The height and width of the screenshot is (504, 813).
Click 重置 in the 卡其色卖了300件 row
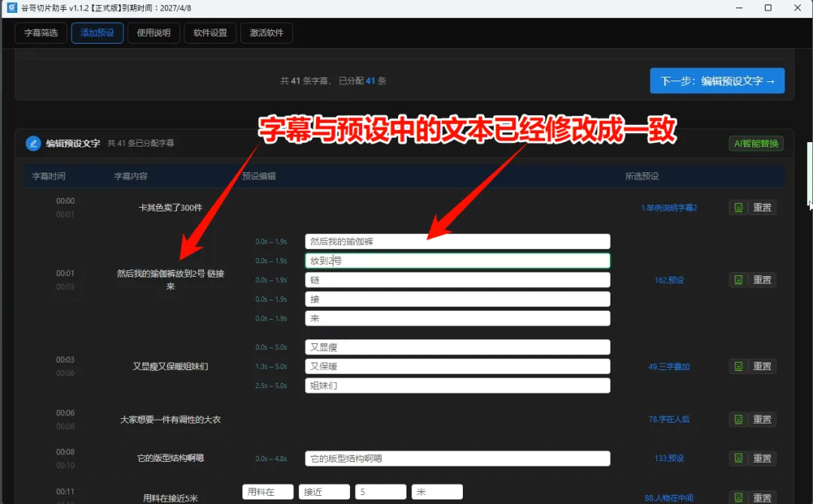coord(762,207)
